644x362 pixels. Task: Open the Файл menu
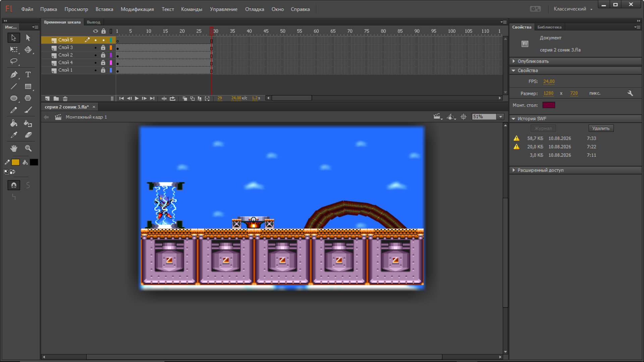(x=27, y=9)
